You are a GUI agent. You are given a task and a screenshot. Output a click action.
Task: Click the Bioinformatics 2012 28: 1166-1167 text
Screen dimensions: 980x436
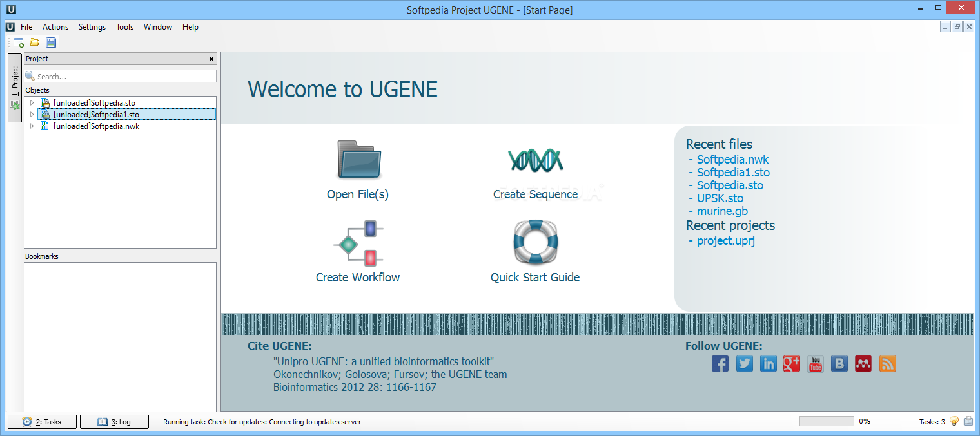(x=355, y=387)
